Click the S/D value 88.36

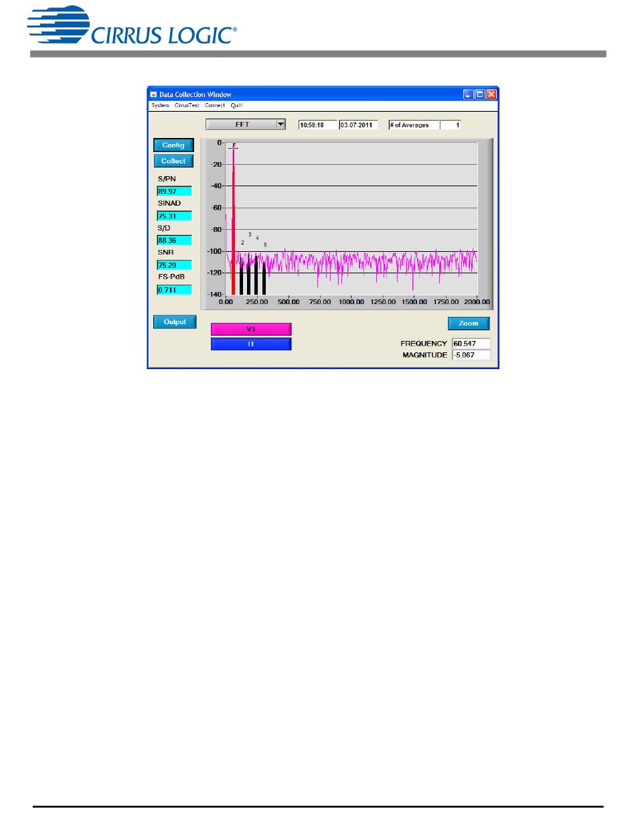(174, 240)
